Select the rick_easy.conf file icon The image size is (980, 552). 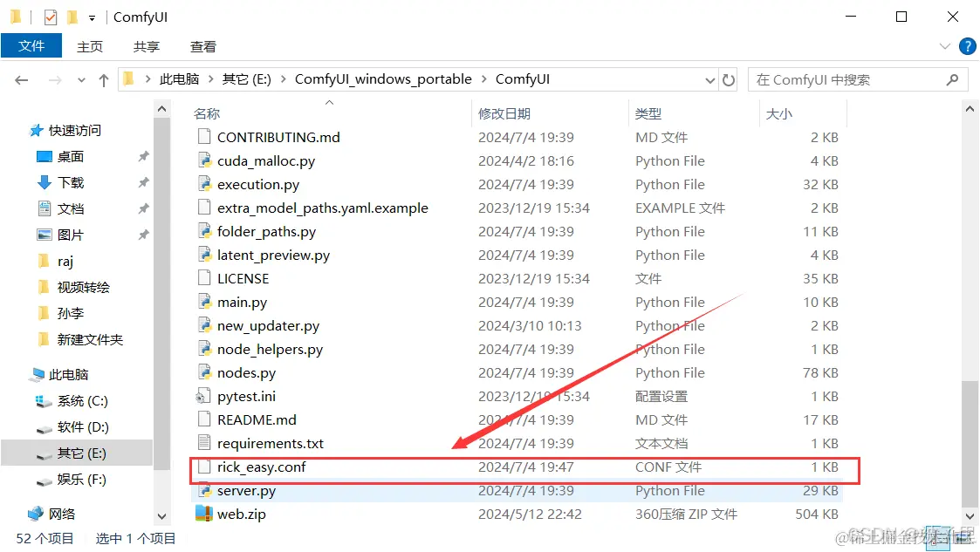203,467
